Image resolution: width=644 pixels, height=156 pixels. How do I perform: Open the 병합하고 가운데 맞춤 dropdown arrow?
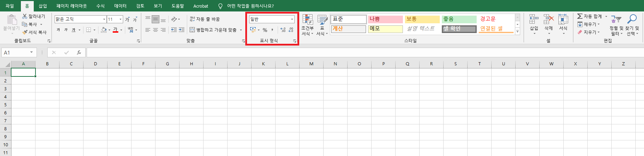tap(241, 30)
